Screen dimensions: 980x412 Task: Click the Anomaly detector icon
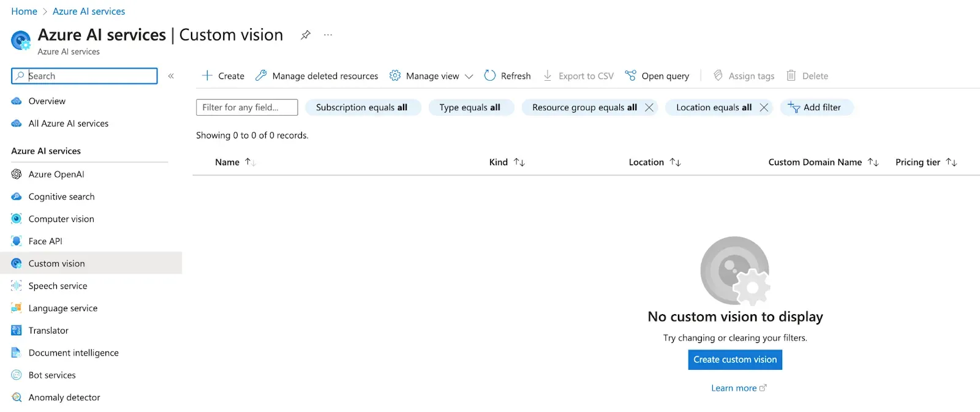[x=17, y=397]
